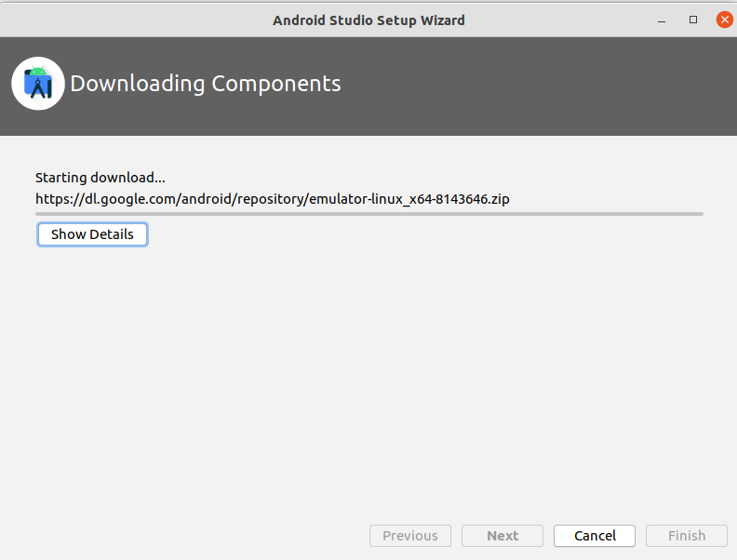Minimize the Setup Wizard window
This screenshot has width=737, height=560.
pos(662,20)
